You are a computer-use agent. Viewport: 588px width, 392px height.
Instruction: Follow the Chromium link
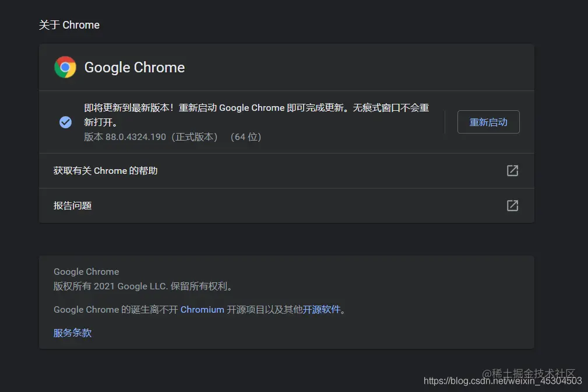[x=202, y=309]
